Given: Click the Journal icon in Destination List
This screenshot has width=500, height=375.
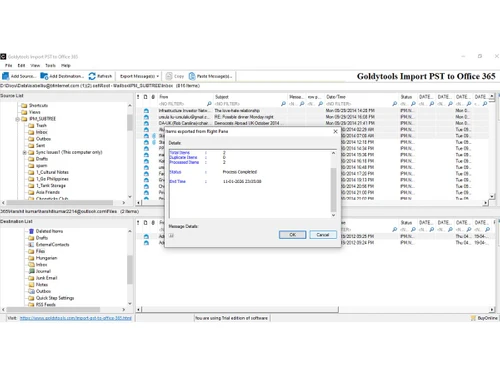Looking at the screenshot, I should [31, 271].
